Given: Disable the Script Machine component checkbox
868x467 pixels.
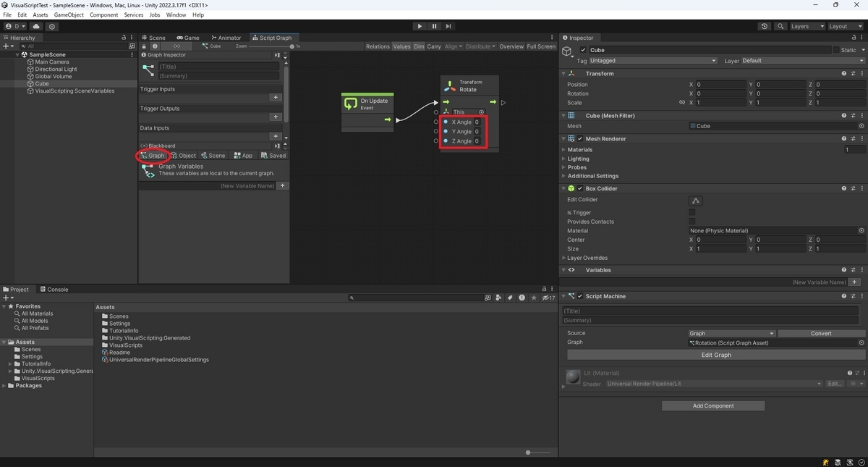Looking at the screenshot, I should pyautogui.click(x=580, y=296).
